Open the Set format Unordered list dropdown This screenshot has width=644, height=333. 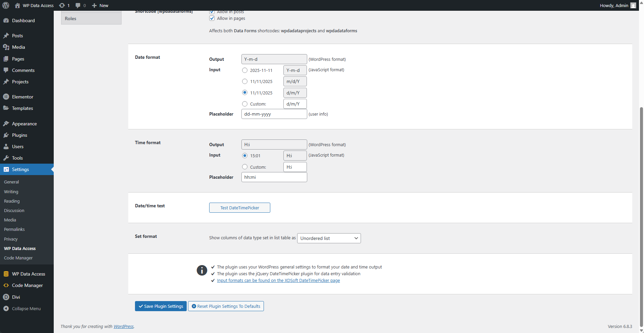[329, 238]
